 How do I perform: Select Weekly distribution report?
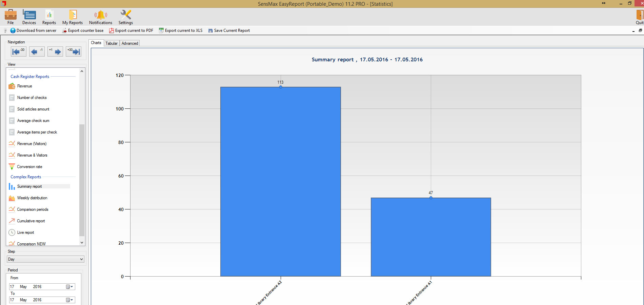click(32, 198)
